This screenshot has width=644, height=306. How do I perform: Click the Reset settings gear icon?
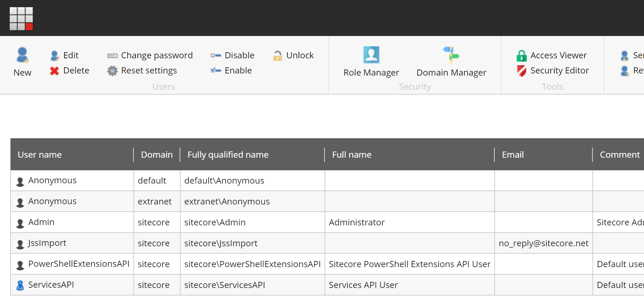(112, 71)
